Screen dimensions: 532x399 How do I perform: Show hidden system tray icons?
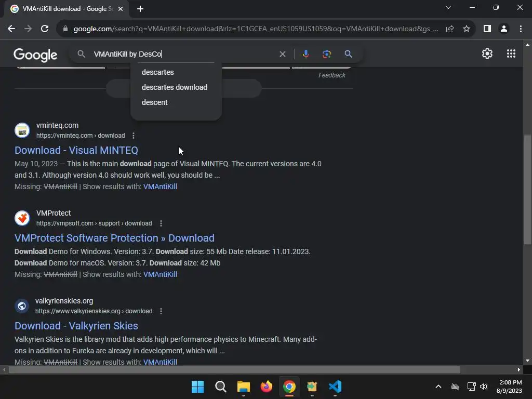pyautogui.click(x=438, y=387)
